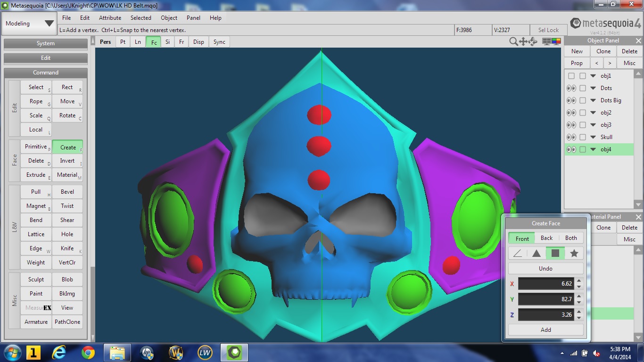The width and height of the screenshot is (644, 362).
Task: Toggle the lock checkbox for obj3
Action: point(583,125)
